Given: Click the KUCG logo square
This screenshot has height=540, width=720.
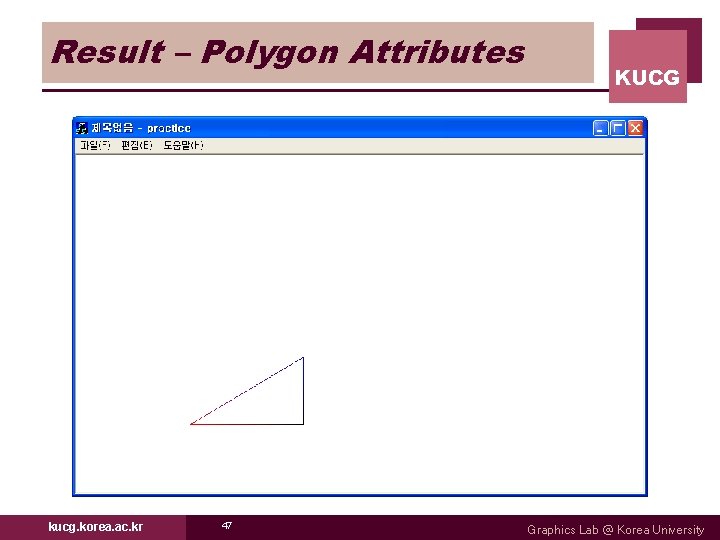Looking at the screenshot, I should click(x=648, y=66).
